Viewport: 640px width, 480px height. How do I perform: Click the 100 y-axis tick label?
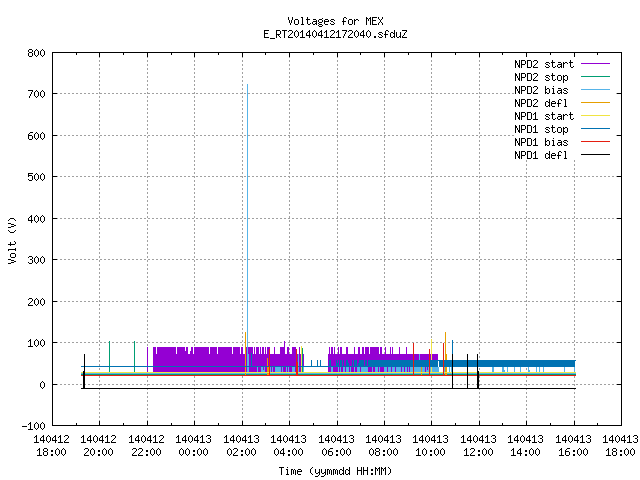(36, 343)
